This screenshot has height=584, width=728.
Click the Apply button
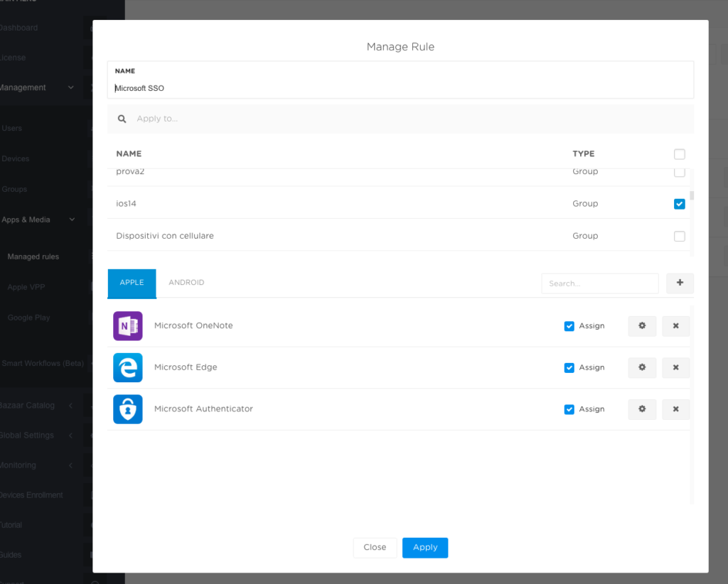click(x=425, y=548)
